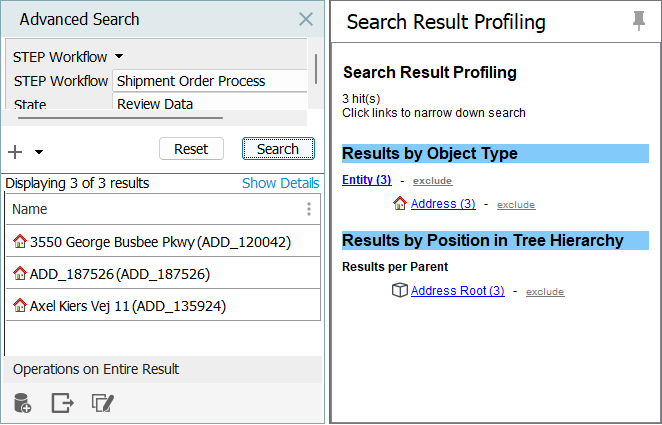Close the Advanced Search panel
The height and width of the screenshot is (425, 662).
306,19
